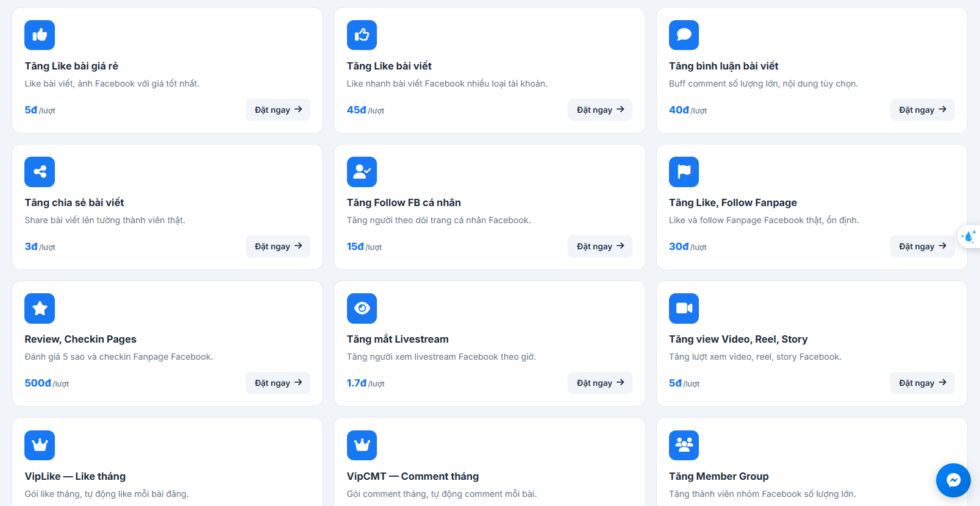Click the star icon for Review, Checkin Pages
980x506 pixels.
pos(40,308)
